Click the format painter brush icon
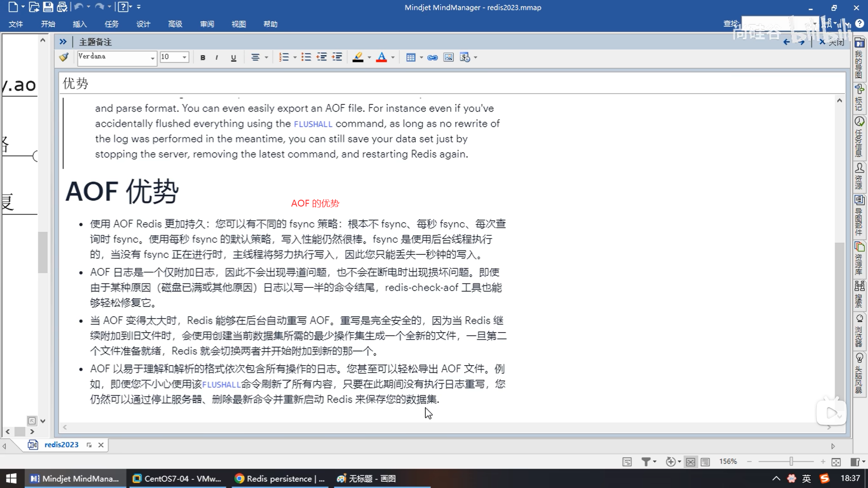The width and height of the screenshot is (868, 488). coord(64,57)
